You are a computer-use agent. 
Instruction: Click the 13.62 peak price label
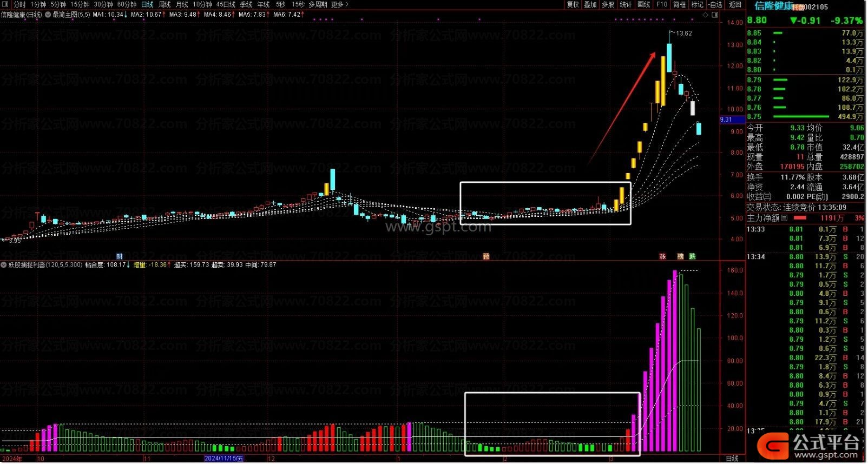684,34
